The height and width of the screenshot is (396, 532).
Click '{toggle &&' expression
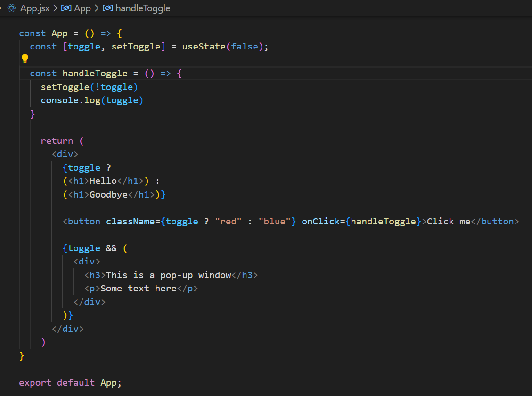(x=90, y=248)
